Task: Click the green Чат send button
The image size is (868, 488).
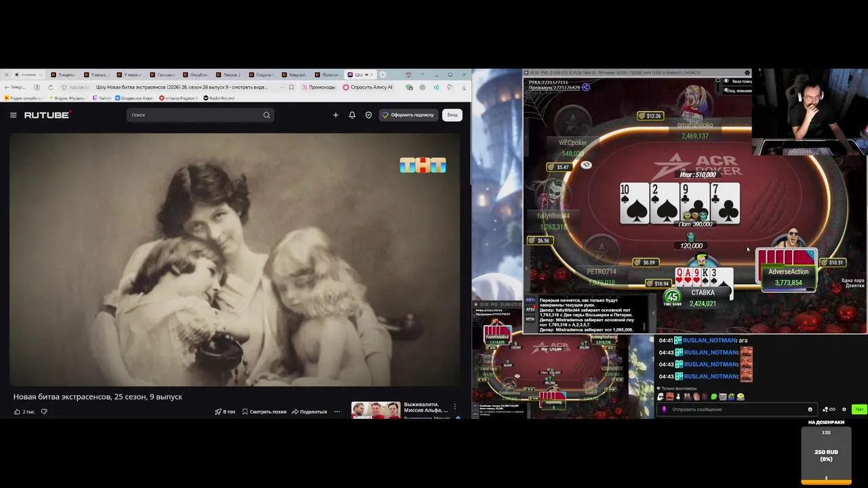Action: [859, 409]
